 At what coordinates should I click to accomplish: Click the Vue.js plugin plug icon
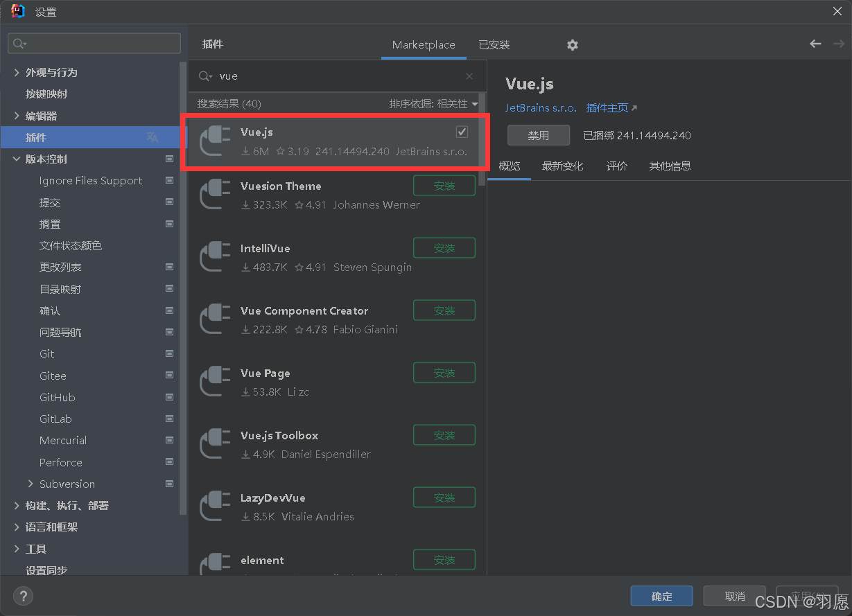(215, 141)
